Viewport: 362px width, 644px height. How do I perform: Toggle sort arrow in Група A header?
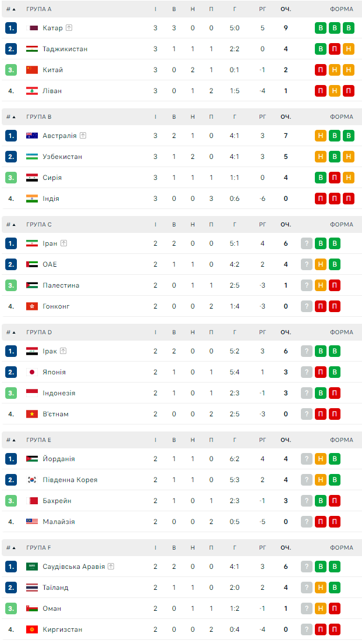13,9
